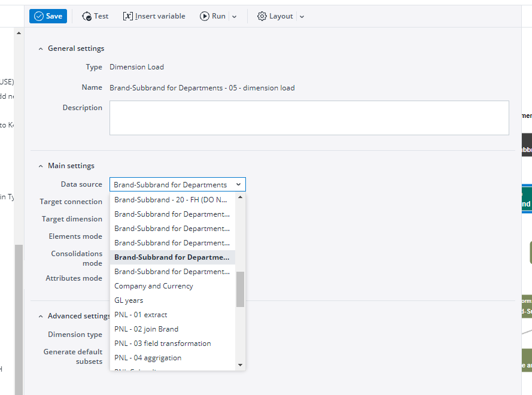The image size is (532, 395).
Task: Collapse the Main settings section
Action: [41, 166]
